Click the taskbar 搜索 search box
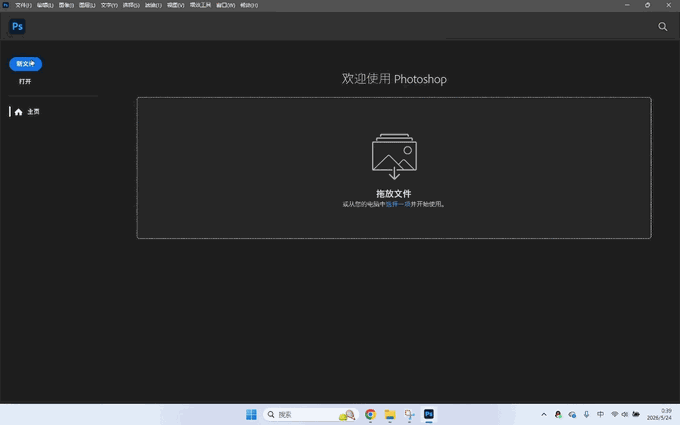 click(x=311, y=415)
